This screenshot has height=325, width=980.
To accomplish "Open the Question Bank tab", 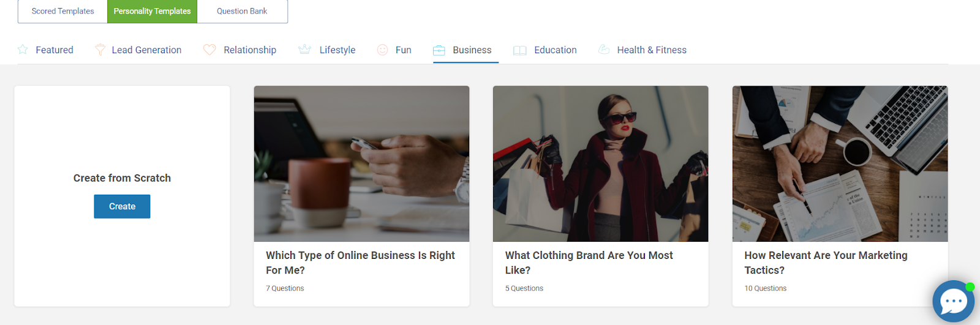I will click(x=242, y=11).
